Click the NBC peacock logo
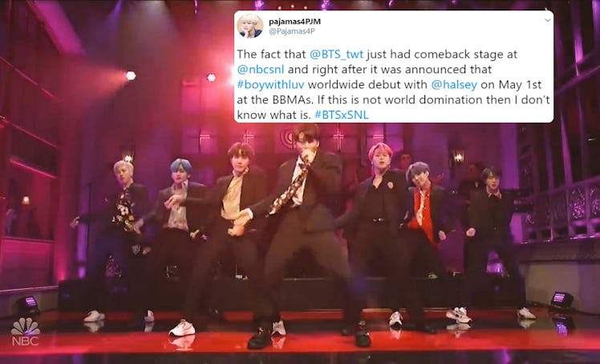 [25, 327]
